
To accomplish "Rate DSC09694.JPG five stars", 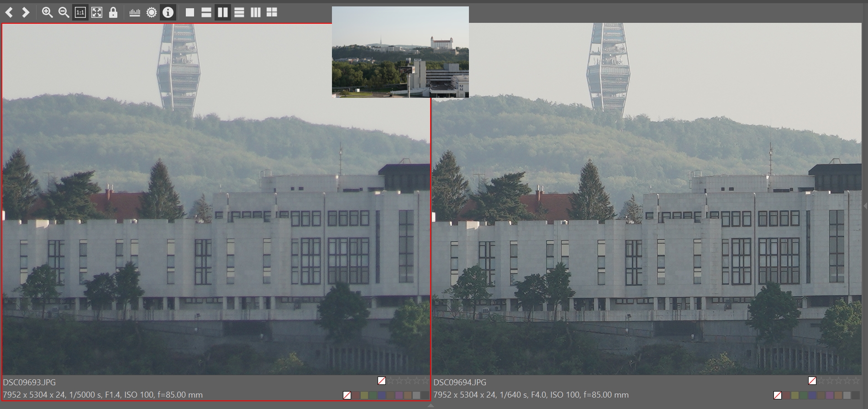I will 856,381.
